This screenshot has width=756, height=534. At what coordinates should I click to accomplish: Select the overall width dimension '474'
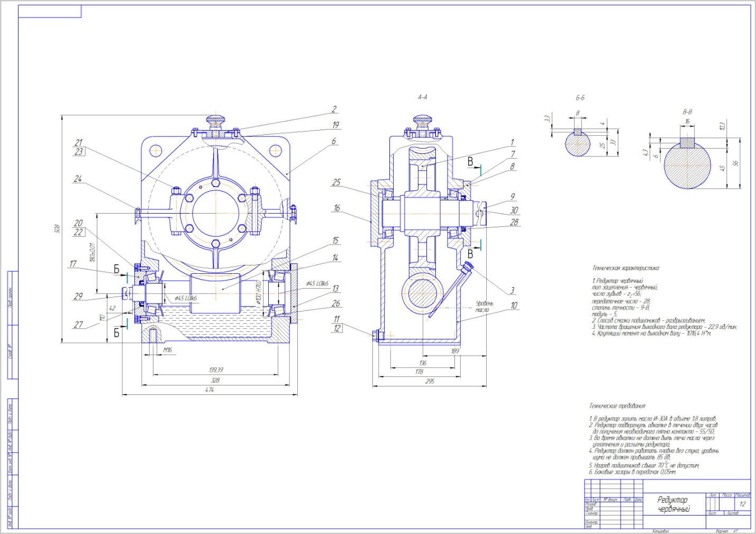210,390
